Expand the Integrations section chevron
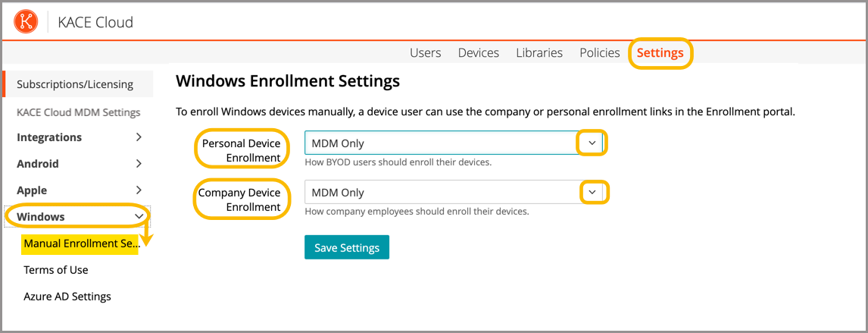Screen dimensions: 868x333 point(139,137)
